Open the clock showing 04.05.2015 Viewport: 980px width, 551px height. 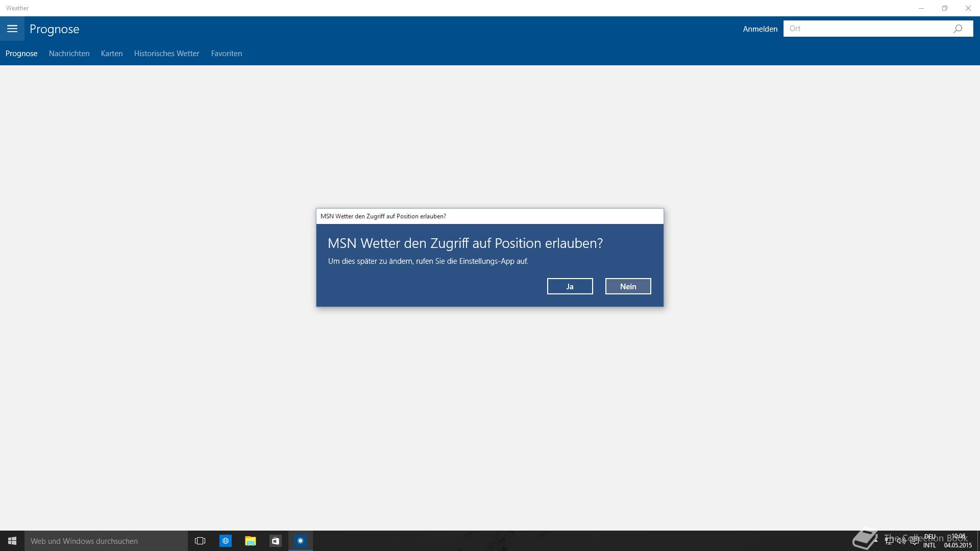point(958,541)
